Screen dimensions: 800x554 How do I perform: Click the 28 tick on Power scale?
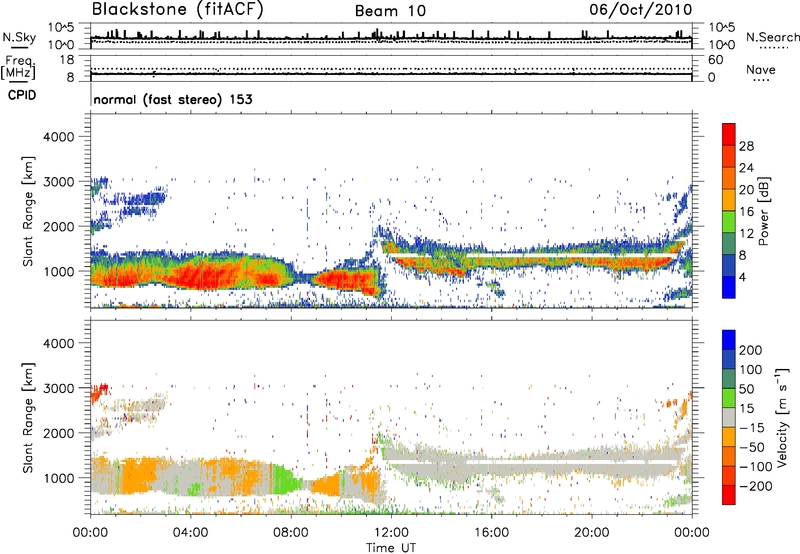tap(746, 146)
